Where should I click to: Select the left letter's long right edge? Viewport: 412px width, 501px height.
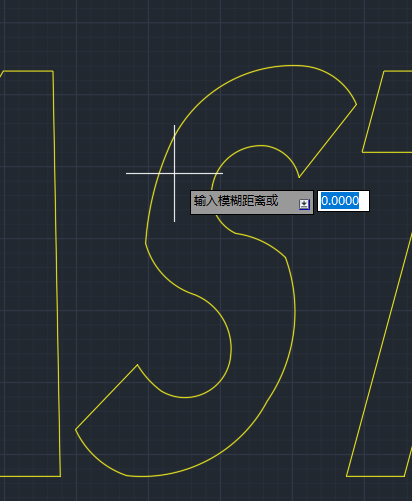click(x=57, y=273)
